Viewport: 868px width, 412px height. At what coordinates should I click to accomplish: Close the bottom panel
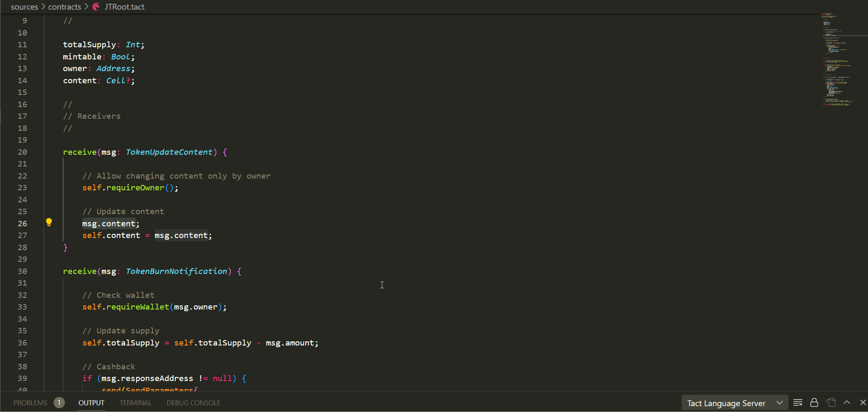click(863, 402)
